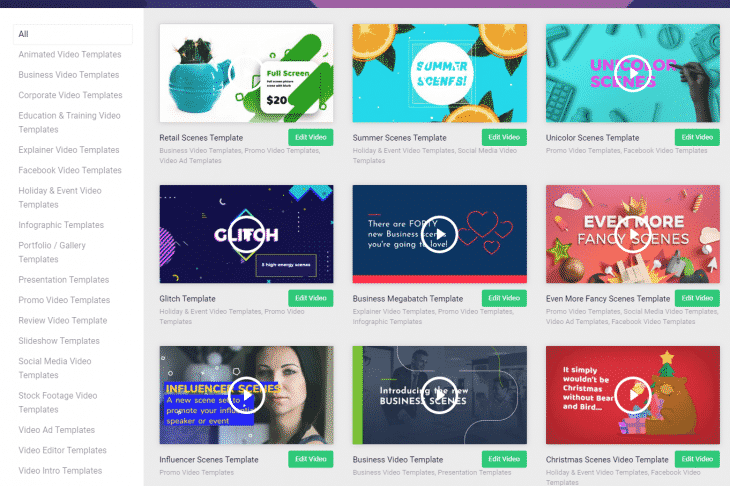The image size is (730, 486).
Task: Open Business Megabatch Template title link
Action: click(408, 299)
